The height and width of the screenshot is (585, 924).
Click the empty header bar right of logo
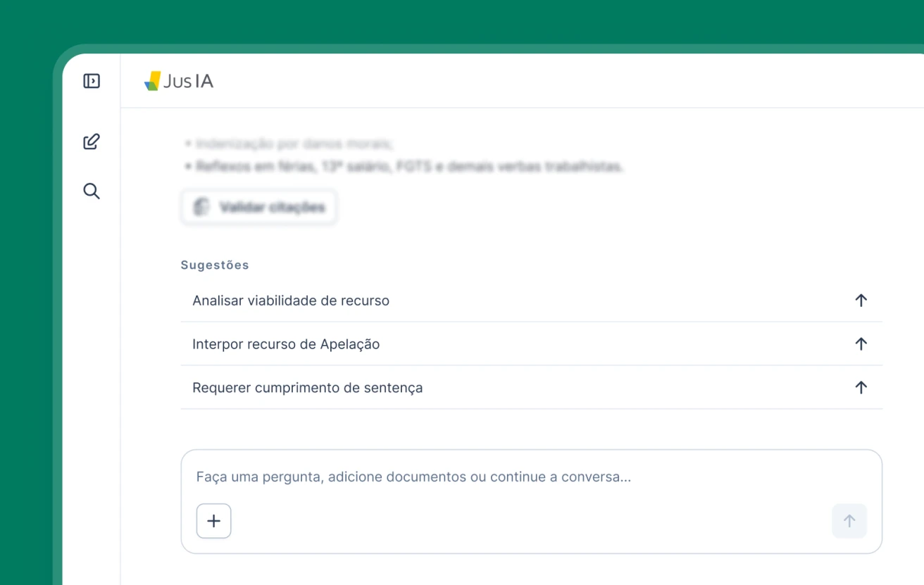coord(563,82)
